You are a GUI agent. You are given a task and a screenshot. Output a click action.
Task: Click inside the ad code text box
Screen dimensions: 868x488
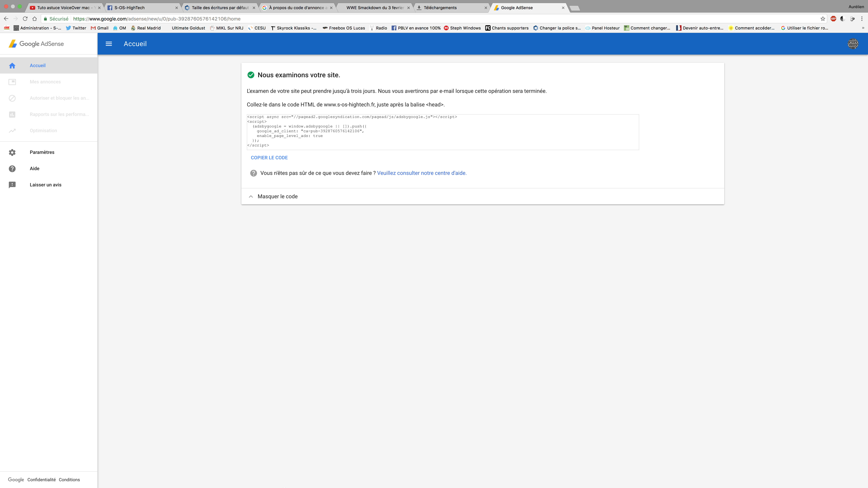tap(442, 132)
